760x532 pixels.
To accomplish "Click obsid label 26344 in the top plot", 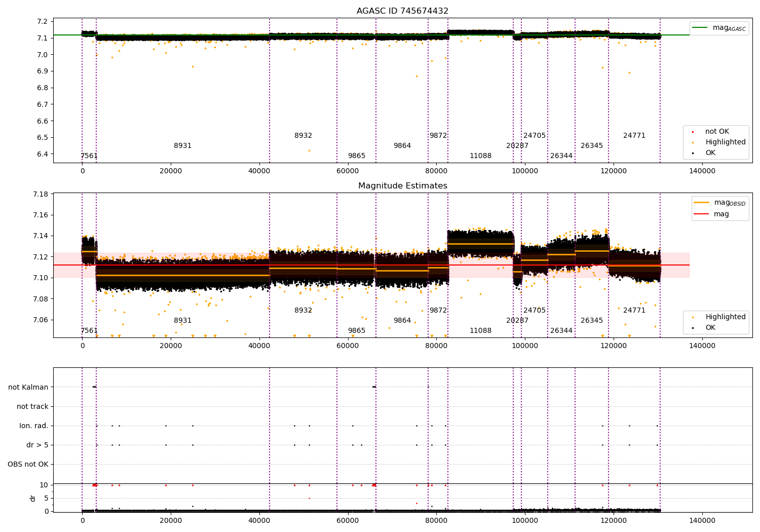I will (561, 156).
